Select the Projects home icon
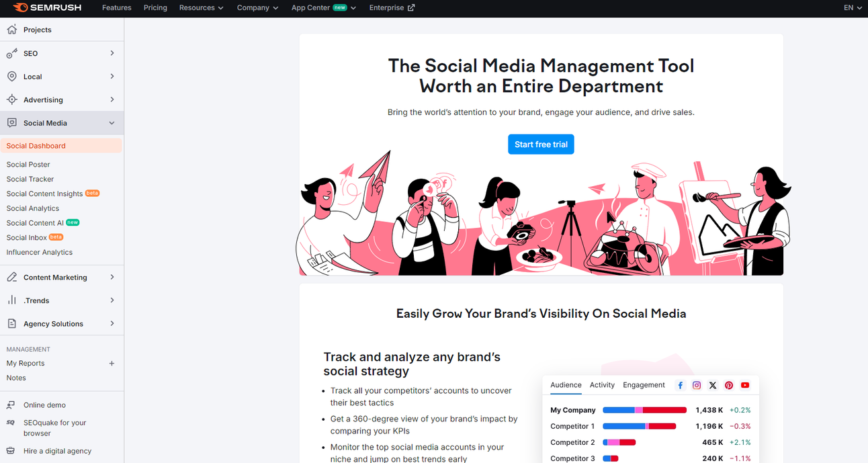Image resolution: width=868 pixels, height=463 pixels. [x=11, y=30]
